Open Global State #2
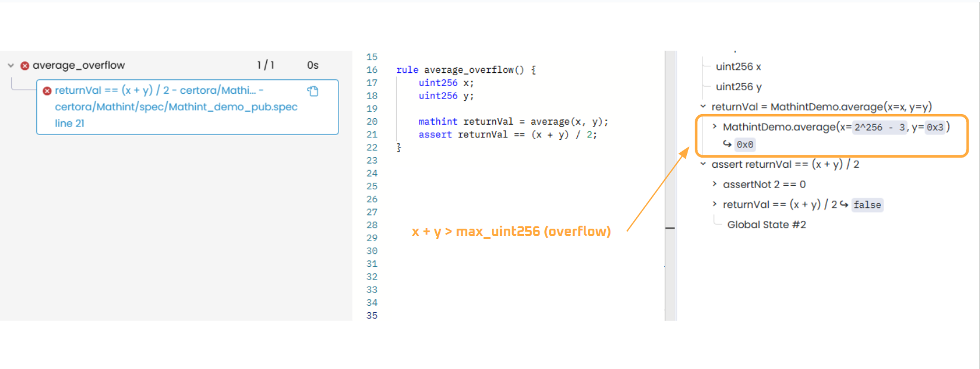Image resolution: width=980 pixels, height=369 pixels. (766, 225)
